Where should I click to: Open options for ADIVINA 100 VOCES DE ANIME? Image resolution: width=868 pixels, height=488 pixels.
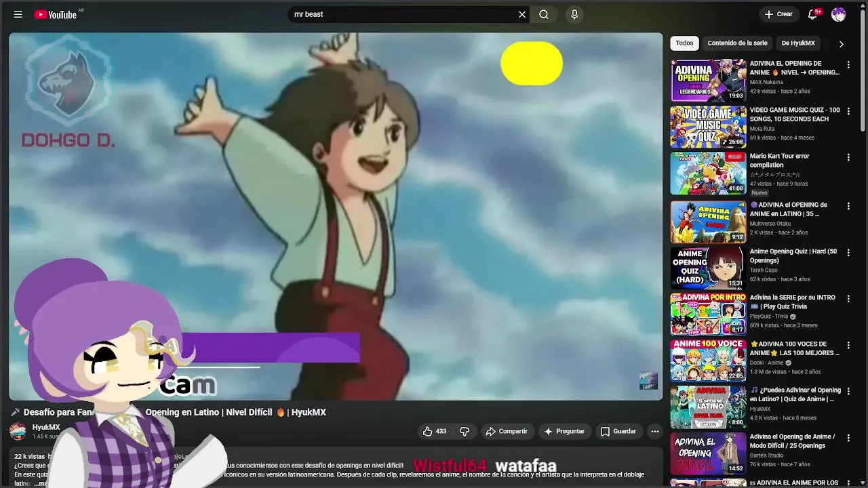[x=848, y=345]
